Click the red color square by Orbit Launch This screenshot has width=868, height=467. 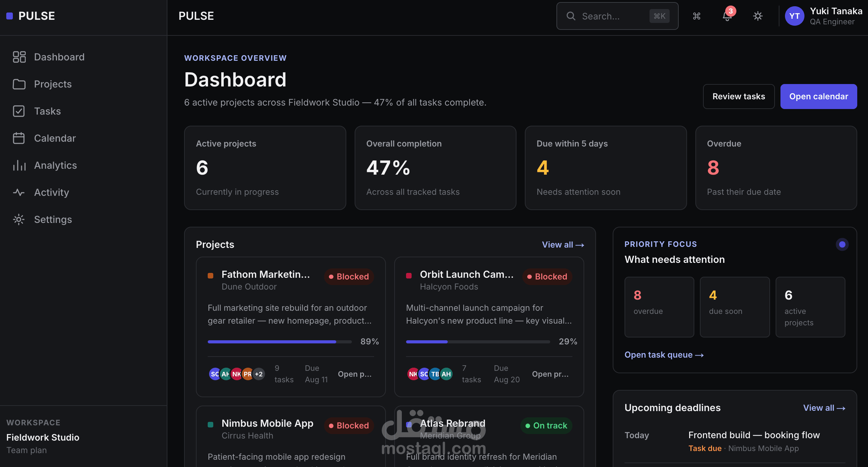point(409,276)
